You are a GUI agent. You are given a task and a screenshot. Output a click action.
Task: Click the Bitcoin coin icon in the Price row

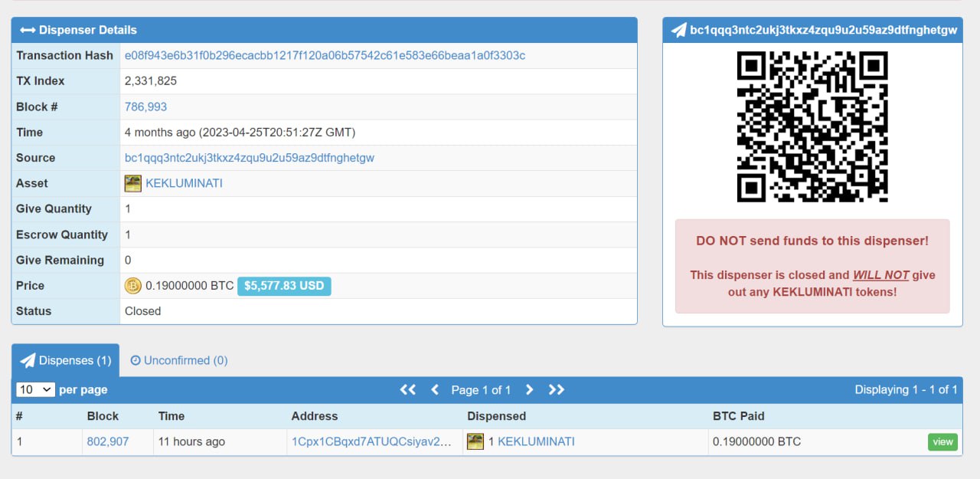click(x=133, y=286)
